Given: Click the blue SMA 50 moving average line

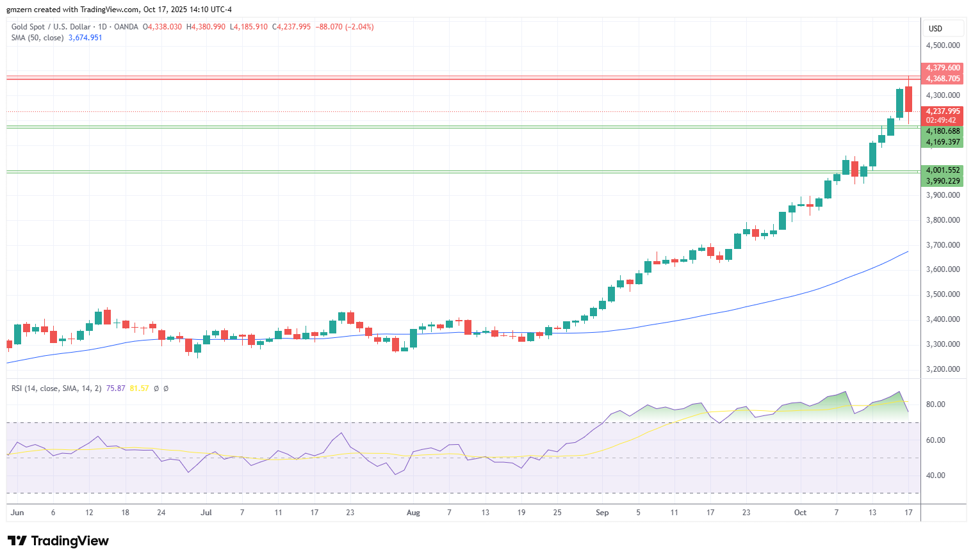Looking at the screenshot, I should pyautogui.click(x=705, y=314).
